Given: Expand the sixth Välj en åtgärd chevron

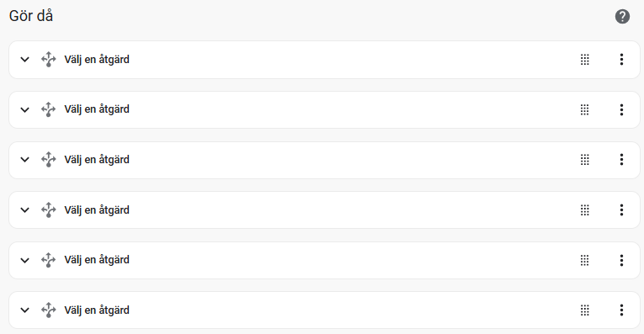Looking at the screenshot, I should pyautogui.click(x=25, y=310).
